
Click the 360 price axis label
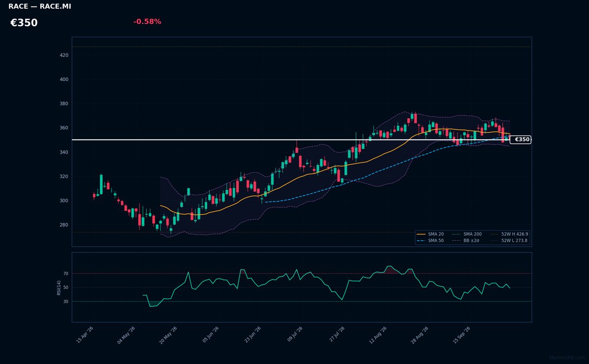point(64,128)
